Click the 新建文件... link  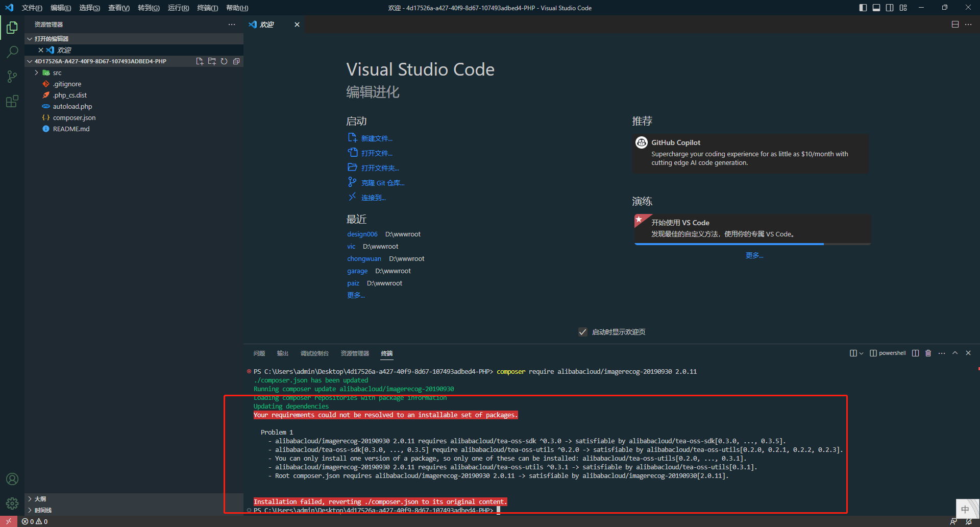pos(377,138)
